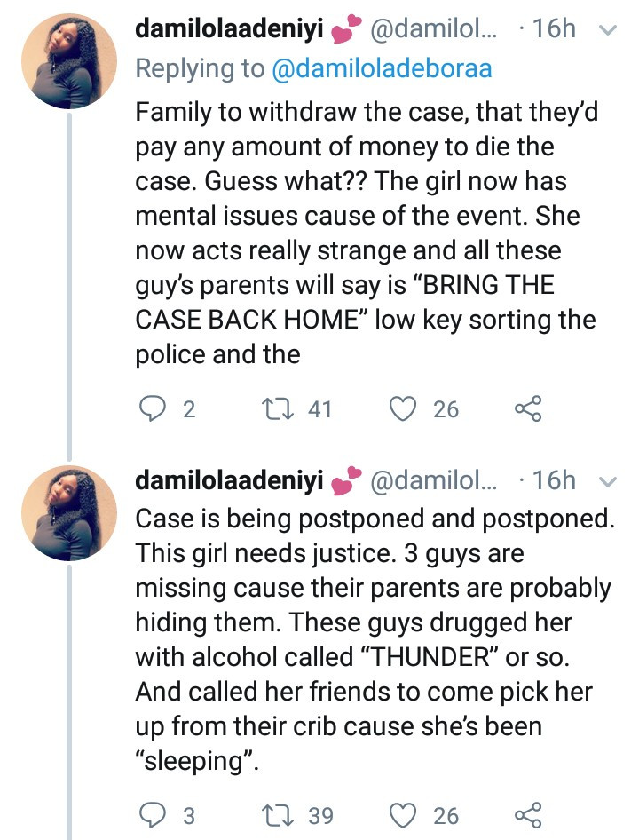This screenshot has width=639, height=840.
Task: Open the avatar beside the "Family to withdraw" tweet
Action: (68, 62)
